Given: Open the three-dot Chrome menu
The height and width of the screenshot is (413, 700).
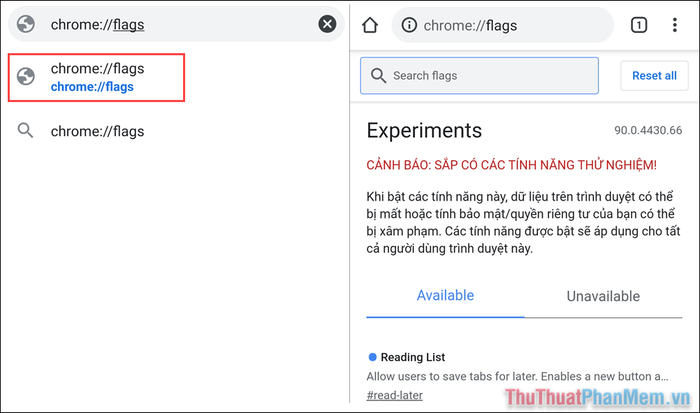Looking at the screenshot, I should point(675,25).
